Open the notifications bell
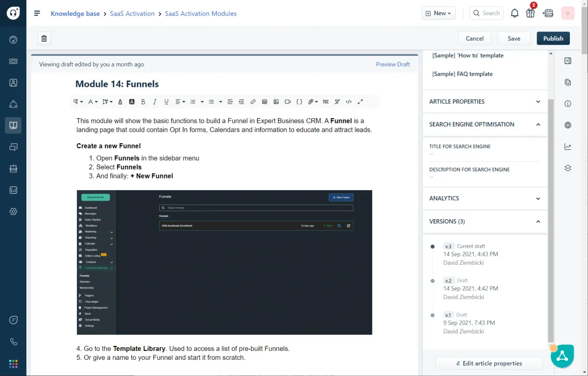Image resolution: width=588 pixels, height=376 pixels. [x=514, y=13]
